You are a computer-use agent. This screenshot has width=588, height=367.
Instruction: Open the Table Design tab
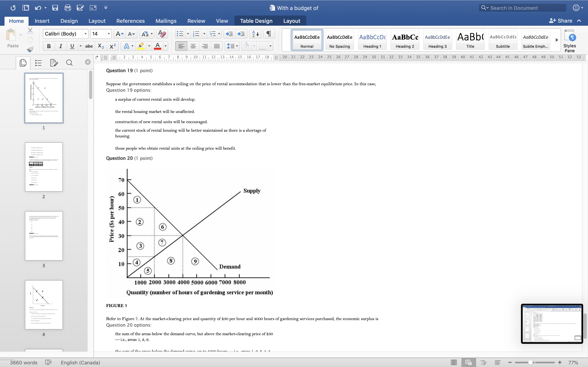tap(256, 21)
